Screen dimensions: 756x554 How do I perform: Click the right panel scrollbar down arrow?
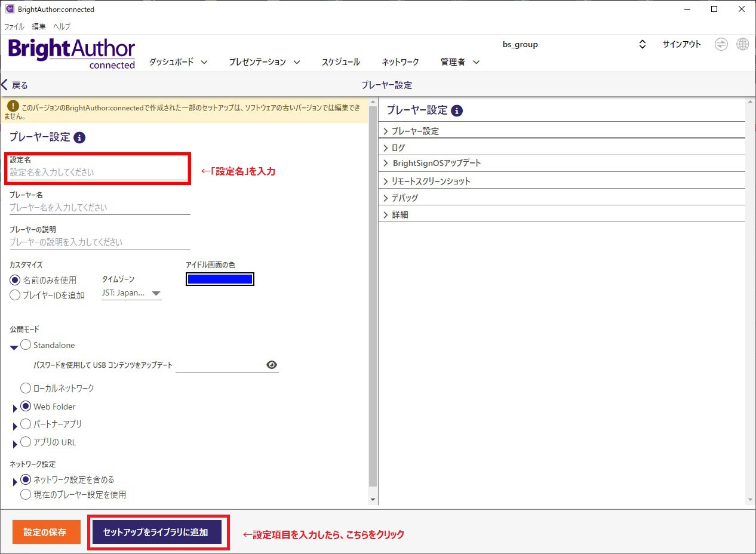[x=751, y=500]
